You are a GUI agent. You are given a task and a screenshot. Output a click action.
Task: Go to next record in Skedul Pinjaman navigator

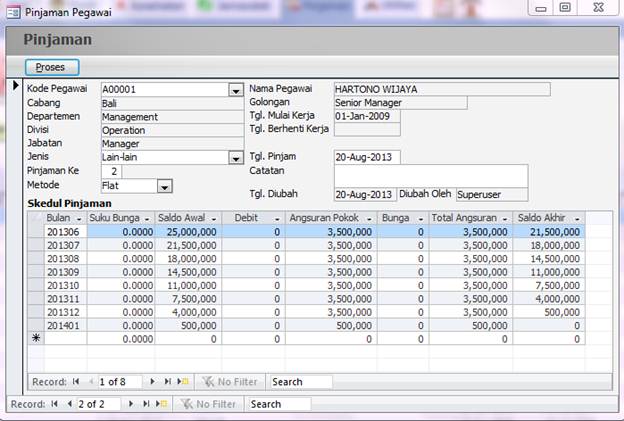pyautogui.click(x=152, y=382)
